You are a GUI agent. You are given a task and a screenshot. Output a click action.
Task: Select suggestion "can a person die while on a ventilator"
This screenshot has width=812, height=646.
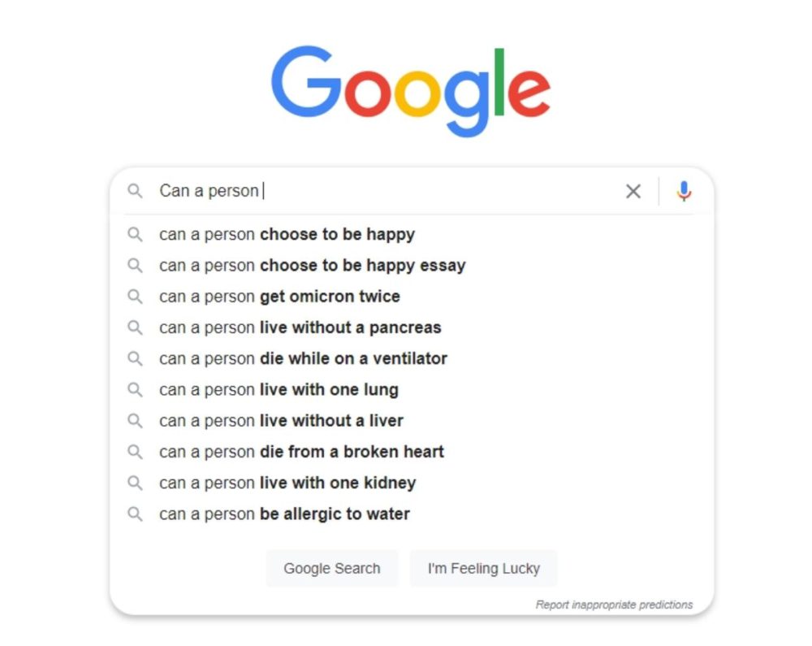[304, 358]
